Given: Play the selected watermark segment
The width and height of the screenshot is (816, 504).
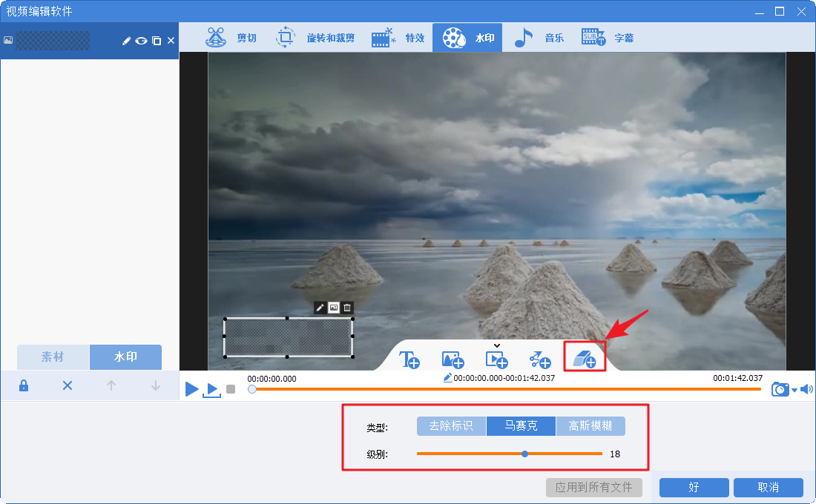Looking at the screenshot, I should (212, 390).
